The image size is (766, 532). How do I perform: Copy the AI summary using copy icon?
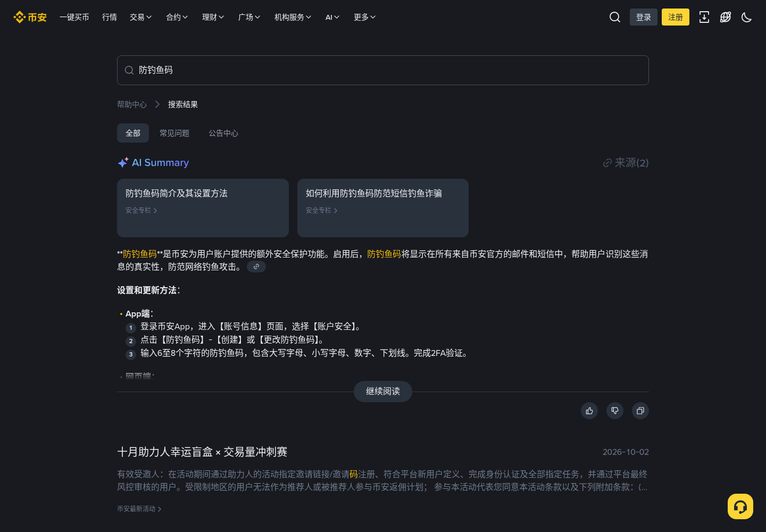coord(640,411)
